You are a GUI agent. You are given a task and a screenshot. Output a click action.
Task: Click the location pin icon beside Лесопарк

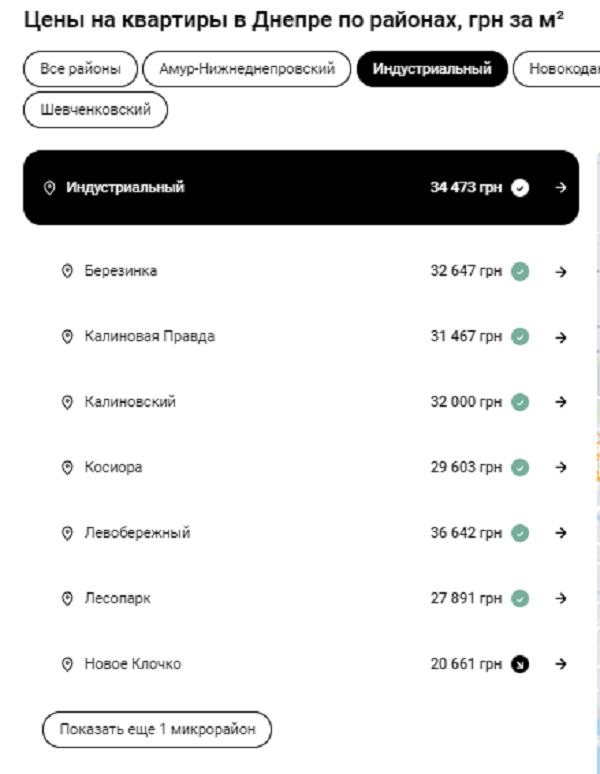(x=68, y=599)
